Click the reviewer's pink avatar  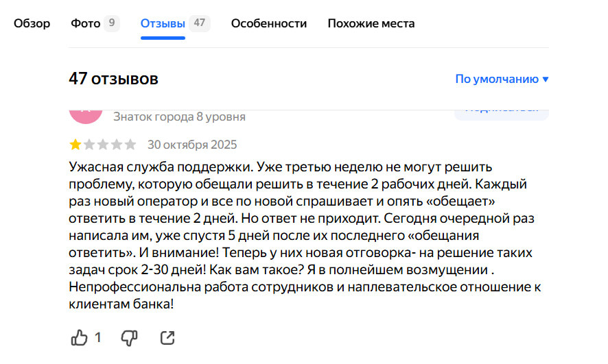coord(86,114)
